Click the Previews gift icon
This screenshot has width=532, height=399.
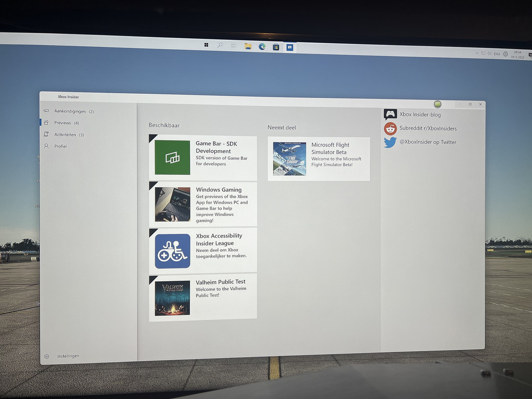[46, 123]
